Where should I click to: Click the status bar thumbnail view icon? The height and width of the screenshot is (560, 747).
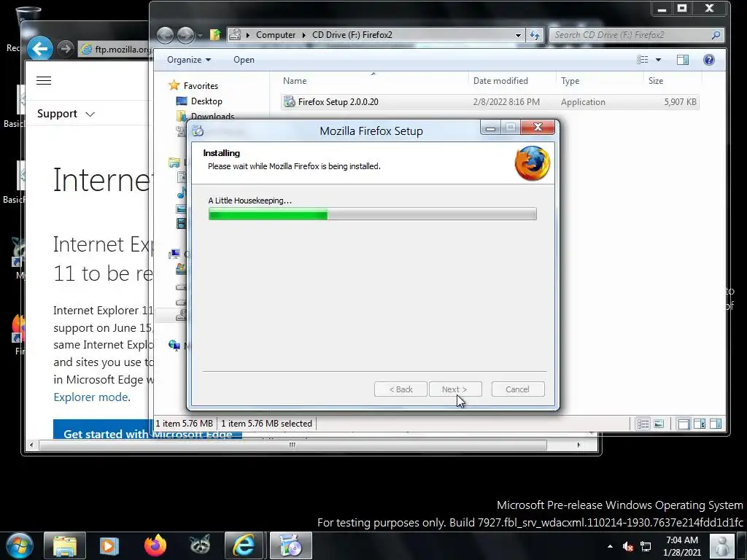[659, 424]
